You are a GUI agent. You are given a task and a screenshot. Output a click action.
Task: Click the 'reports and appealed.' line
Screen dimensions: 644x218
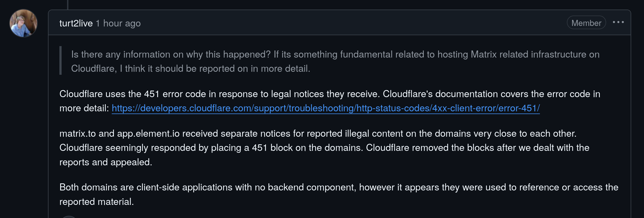tap(106, 162)
